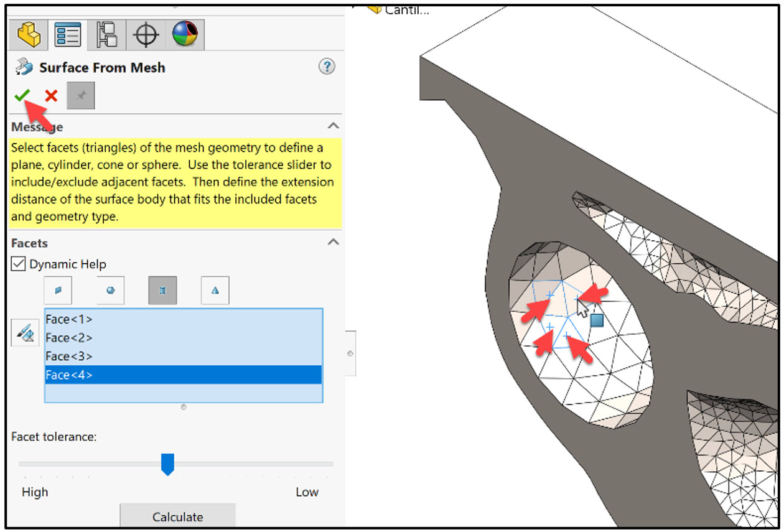
Task: Open Surface From Mesh help
Action: [x=327, y=67]
